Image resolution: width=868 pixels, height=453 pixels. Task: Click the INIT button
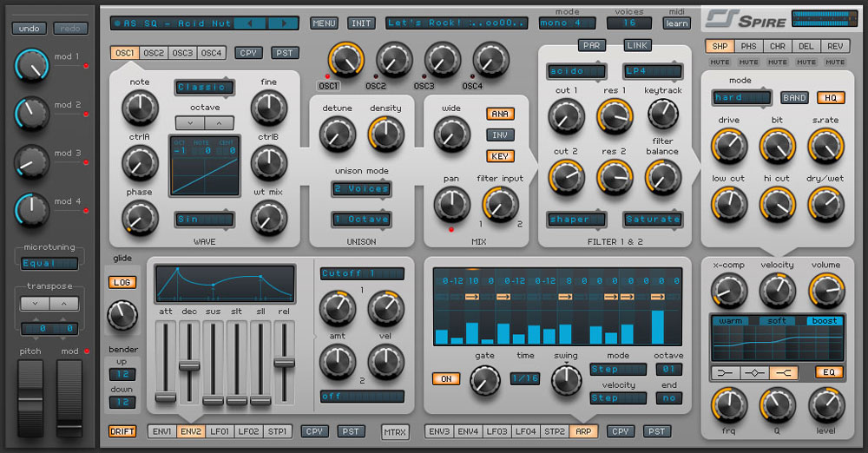click(361, 23)
